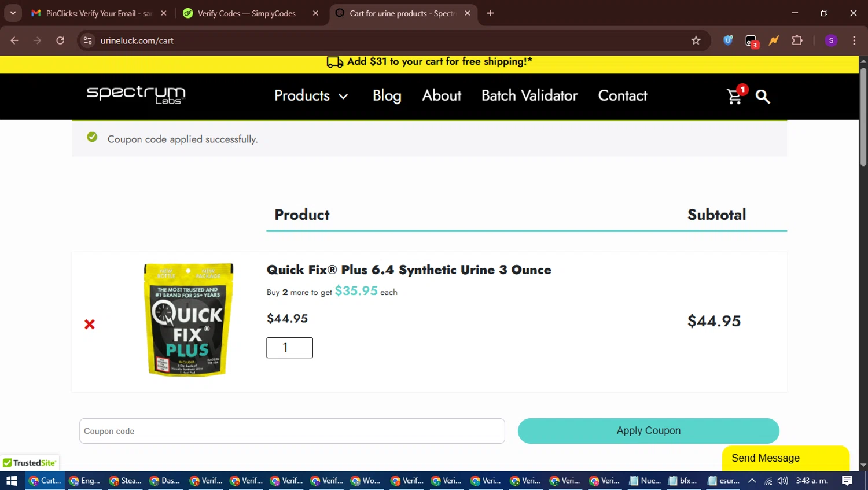This screenshot has width=868, height=490.
Task: Click the Coupon code input field
Action: coord(292,431)
